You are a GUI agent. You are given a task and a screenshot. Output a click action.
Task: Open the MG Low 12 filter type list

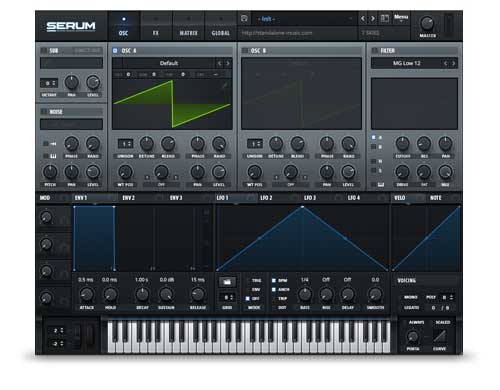click(406, 63)
